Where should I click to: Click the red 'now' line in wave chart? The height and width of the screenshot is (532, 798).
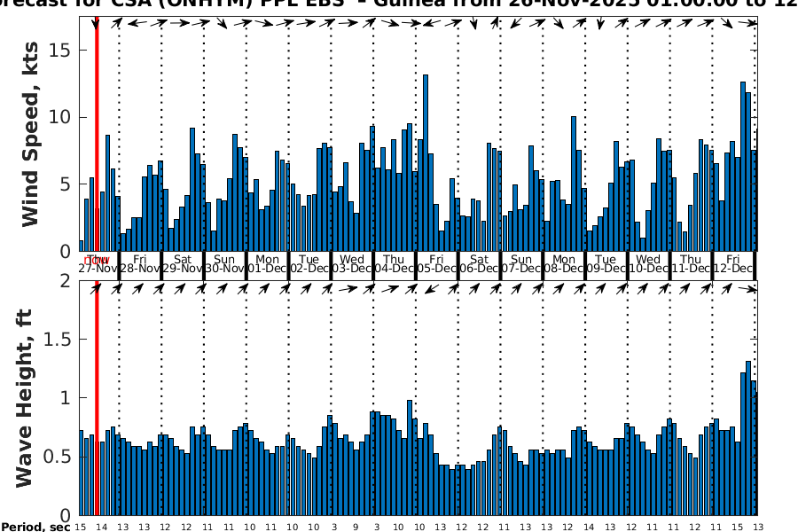(x=96, y=399)
